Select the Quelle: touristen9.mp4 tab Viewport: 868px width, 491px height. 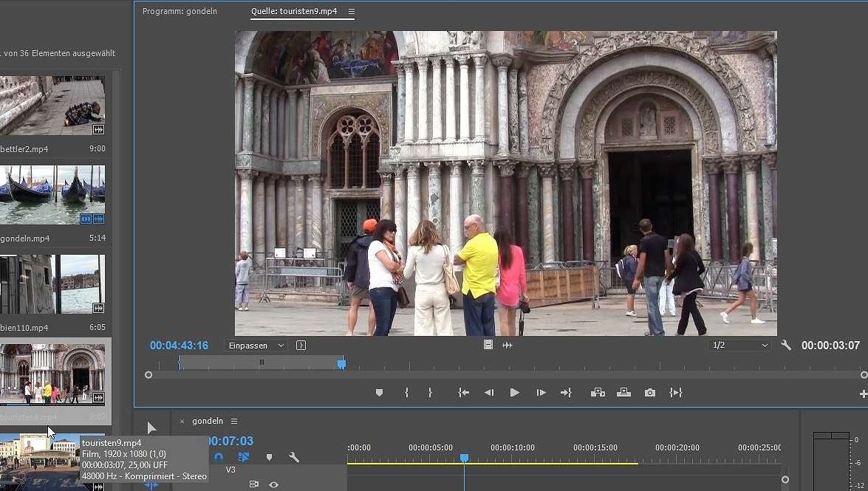[x=294, y=11]
